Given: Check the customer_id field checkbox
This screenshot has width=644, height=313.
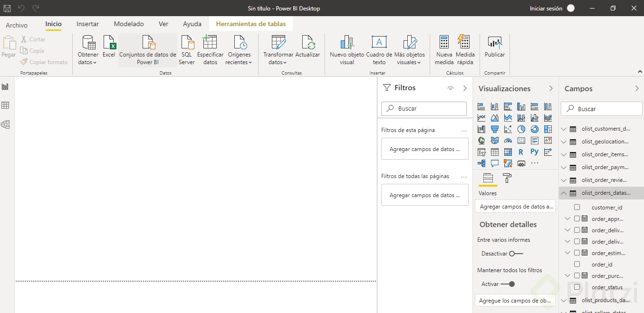Looking at the screenshot, I should coord(577,207).
